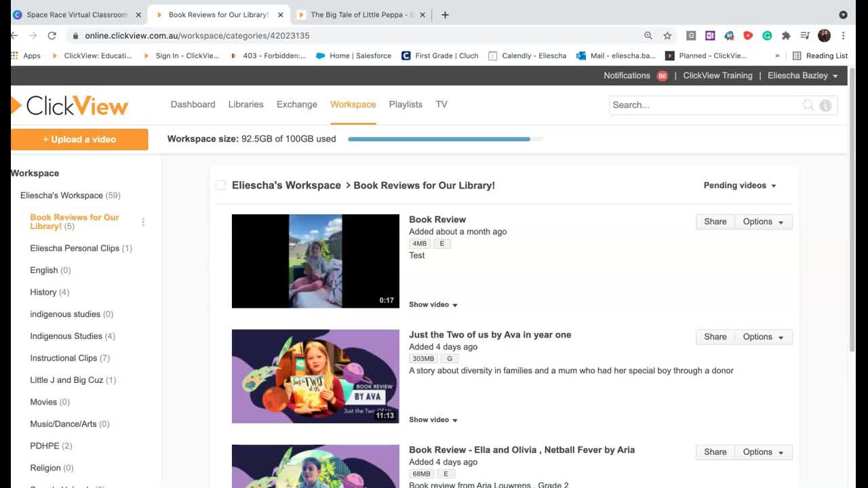Viewport: 868px width, 488px height.
Task: Close The Big Tale of Little Peppa tab
Action: [x=422, y=14]
